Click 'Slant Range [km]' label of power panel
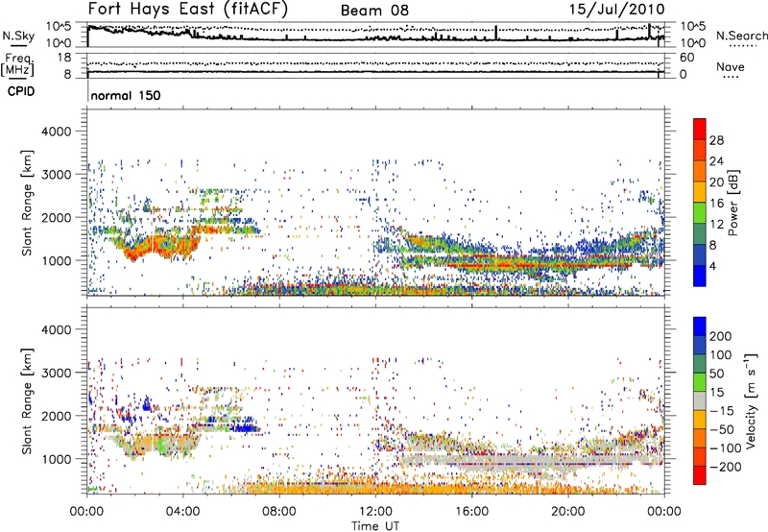Viewport: 768px width, 532px height. click(27, 203)
